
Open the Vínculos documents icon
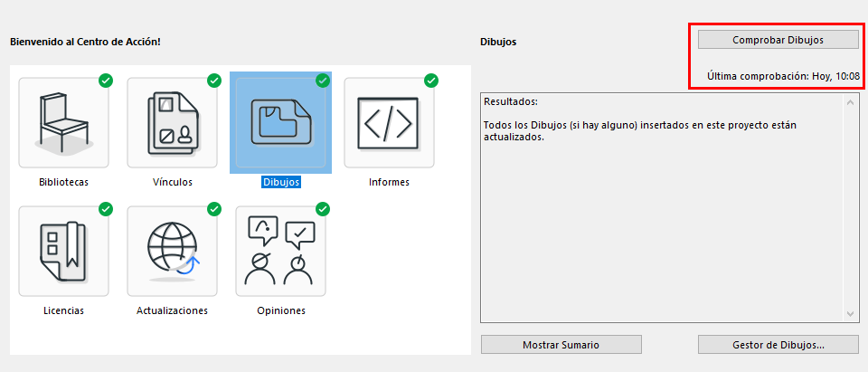click(172, 122)
